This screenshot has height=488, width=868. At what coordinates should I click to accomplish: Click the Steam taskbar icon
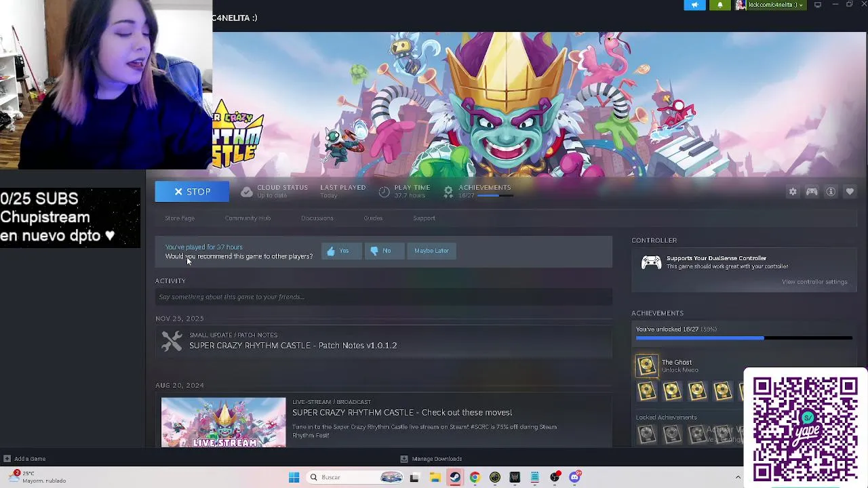454,477
